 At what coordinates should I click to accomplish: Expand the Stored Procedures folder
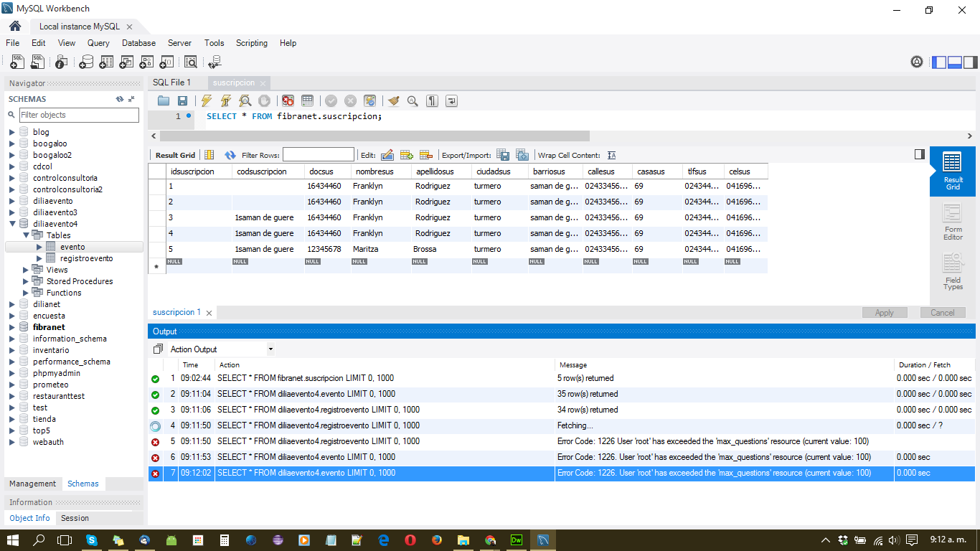coord(26,281)
